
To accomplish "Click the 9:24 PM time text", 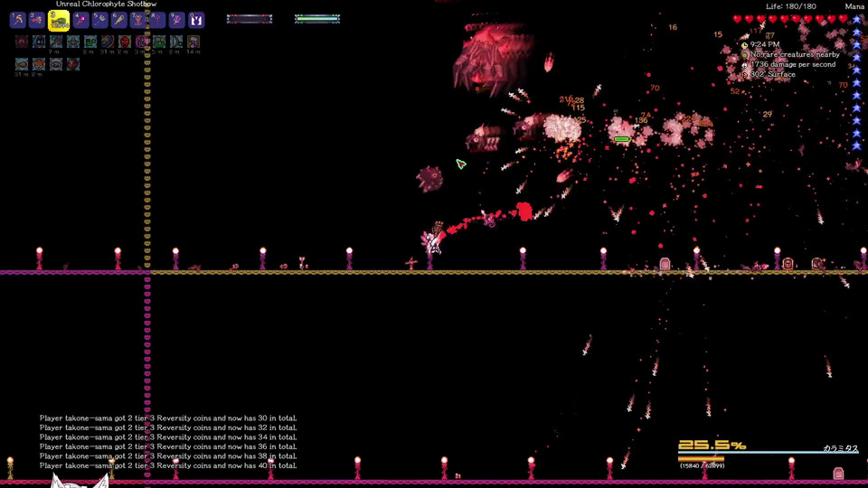I will click(765, 44).
